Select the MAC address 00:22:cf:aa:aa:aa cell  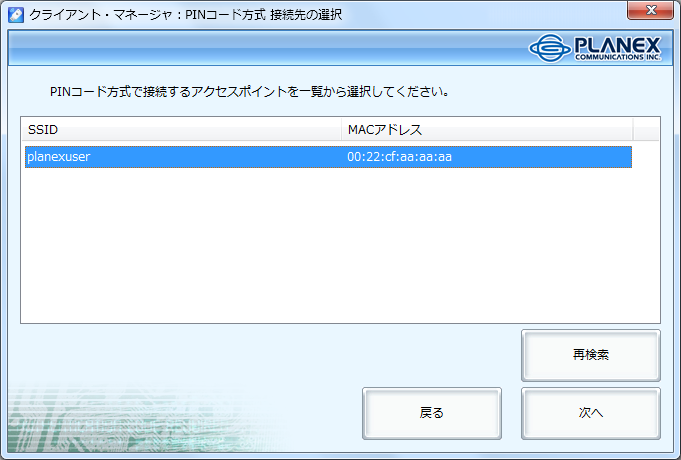point(400,157)
